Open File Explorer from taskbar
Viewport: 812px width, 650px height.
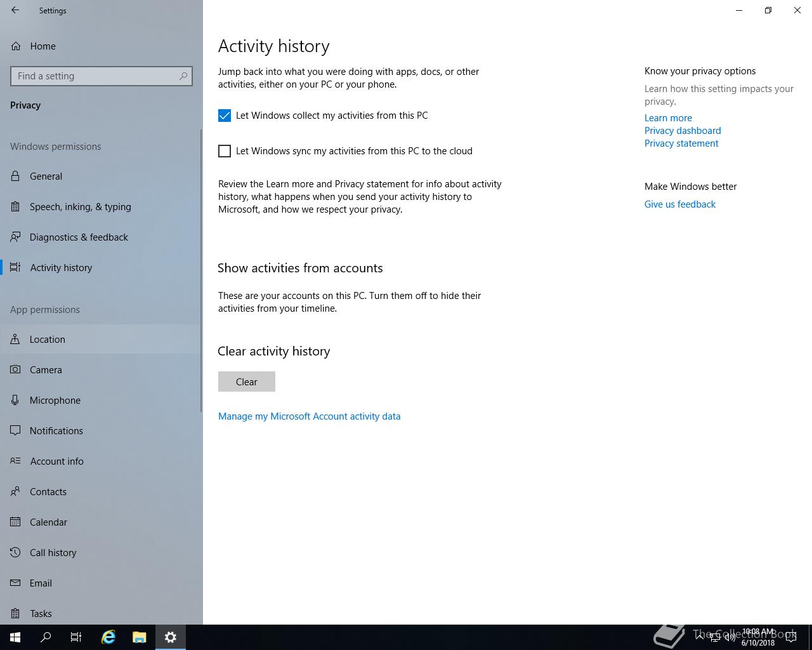click(140, 637)
